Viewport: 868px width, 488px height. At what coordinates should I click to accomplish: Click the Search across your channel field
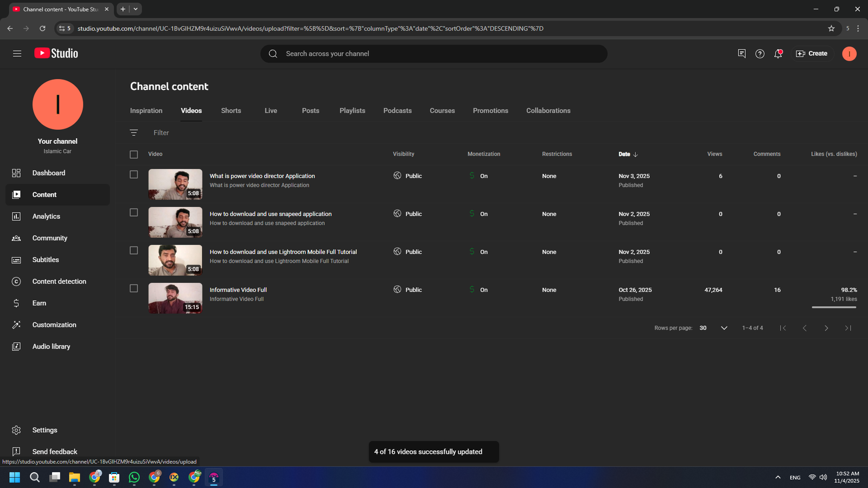tap(434, 54)
